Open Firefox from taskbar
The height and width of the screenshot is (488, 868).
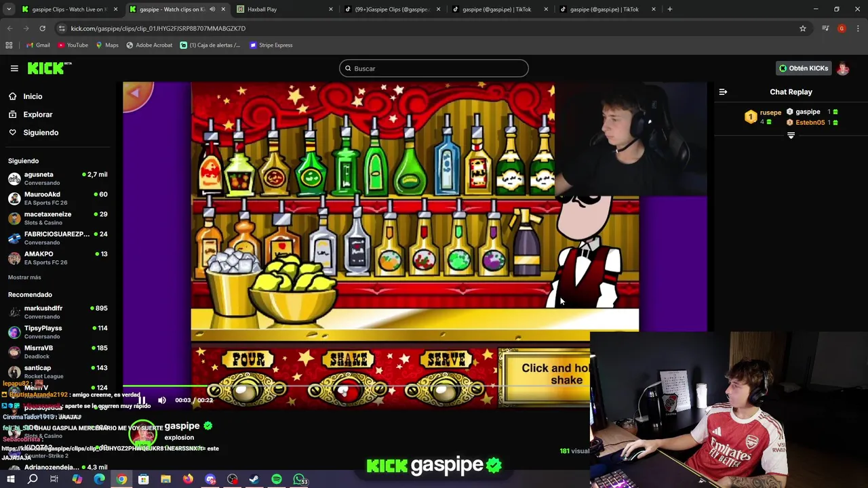tap(188, 479)
